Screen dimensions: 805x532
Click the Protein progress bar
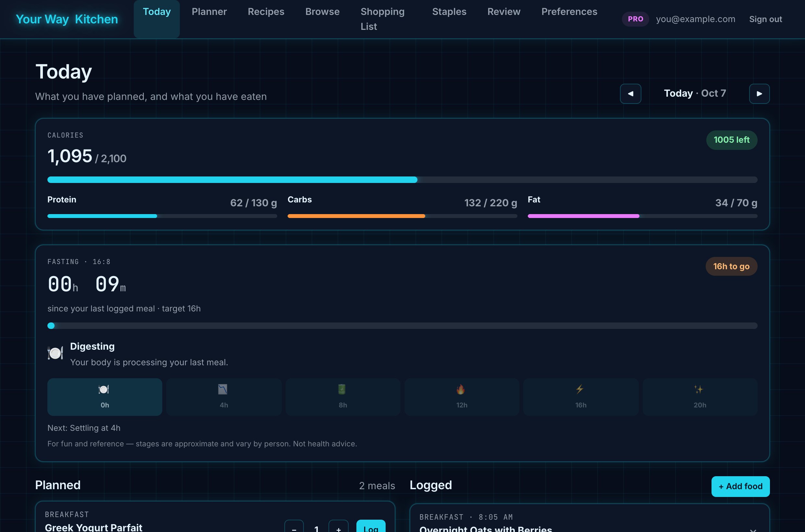pos(162,216)
